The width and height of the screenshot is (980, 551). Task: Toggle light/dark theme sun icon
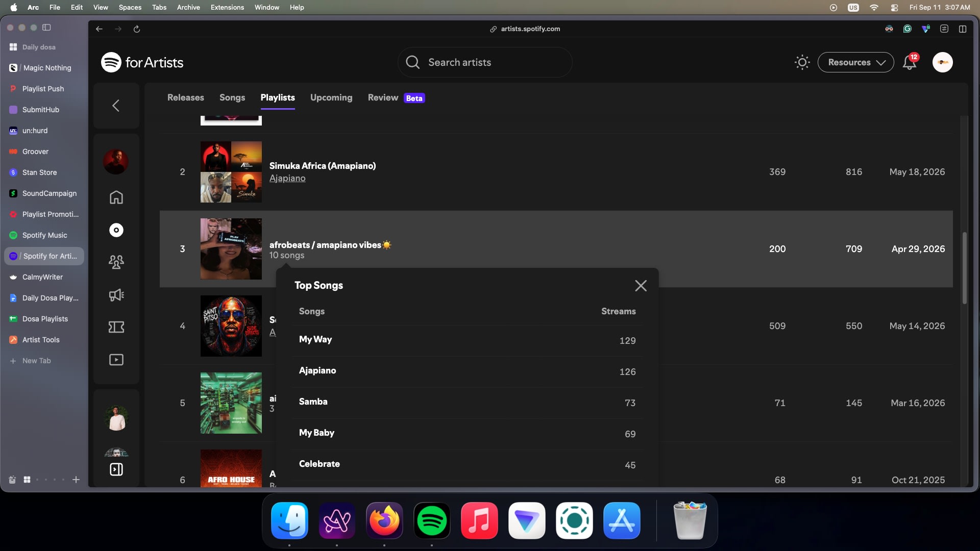(802, 62)
